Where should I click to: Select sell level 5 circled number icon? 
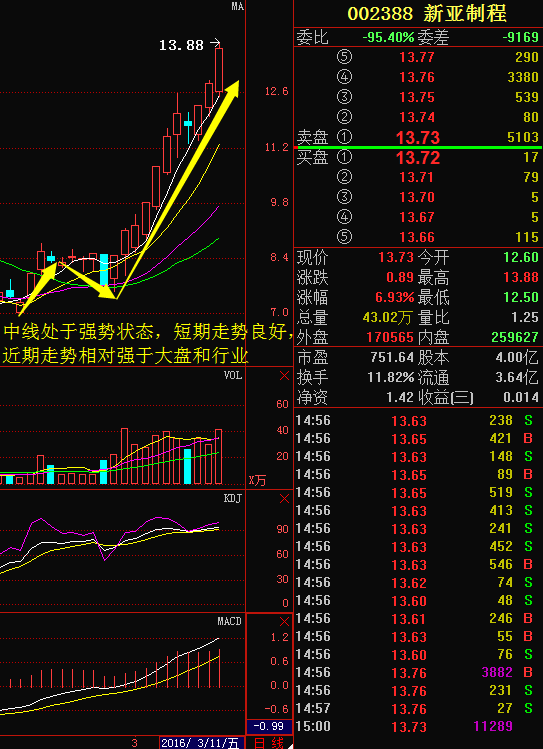pyautogui.click(x=344, y=57)
